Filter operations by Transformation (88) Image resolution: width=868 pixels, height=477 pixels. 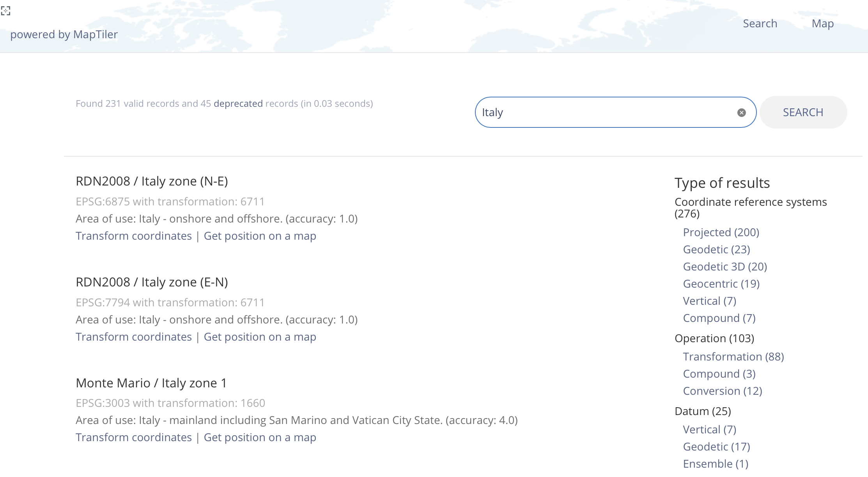pos(733,357)
